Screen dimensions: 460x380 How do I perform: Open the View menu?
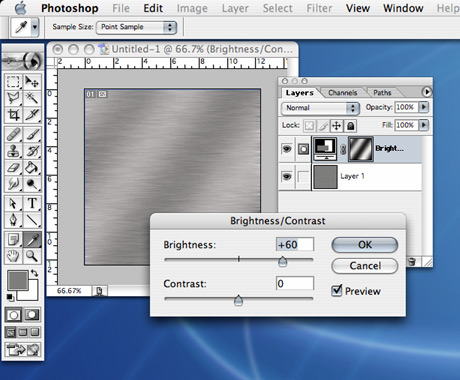point(358,8)
